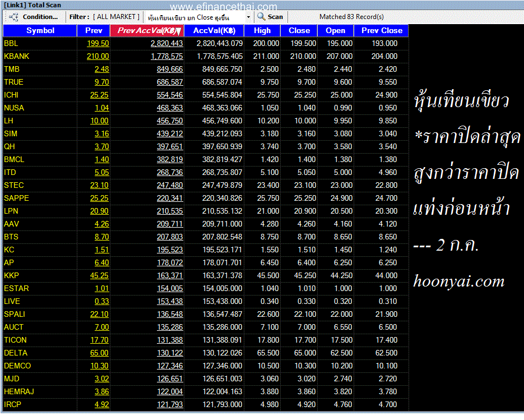This screenshot has width=524, height=420.
Task: Open KBANK previous price link 210.00
Action: (98, 56)
